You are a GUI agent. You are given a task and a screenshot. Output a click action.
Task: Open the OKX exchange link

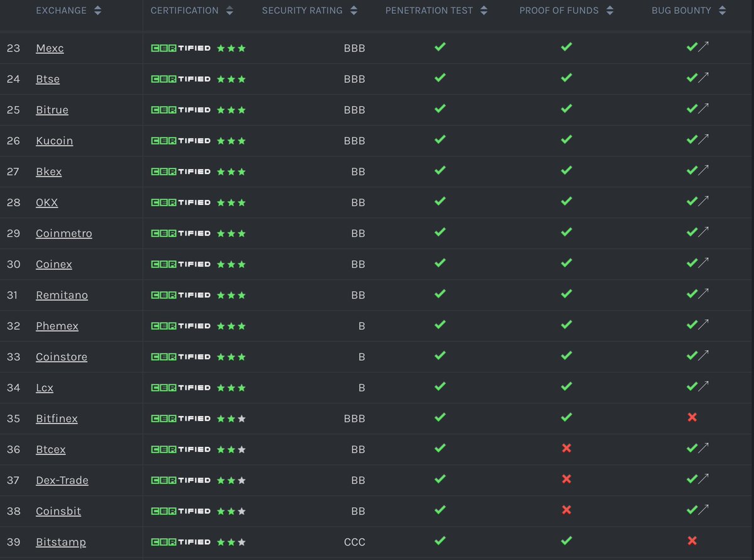tap(47, 202)
